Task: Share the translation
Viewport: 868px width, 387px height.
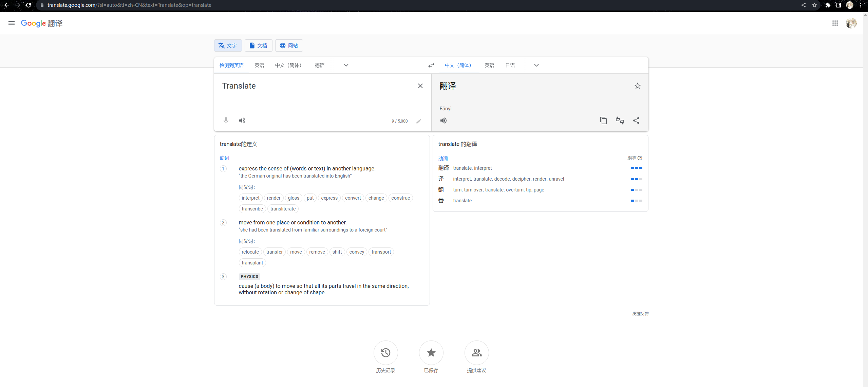Action: [x=636, y=121]
